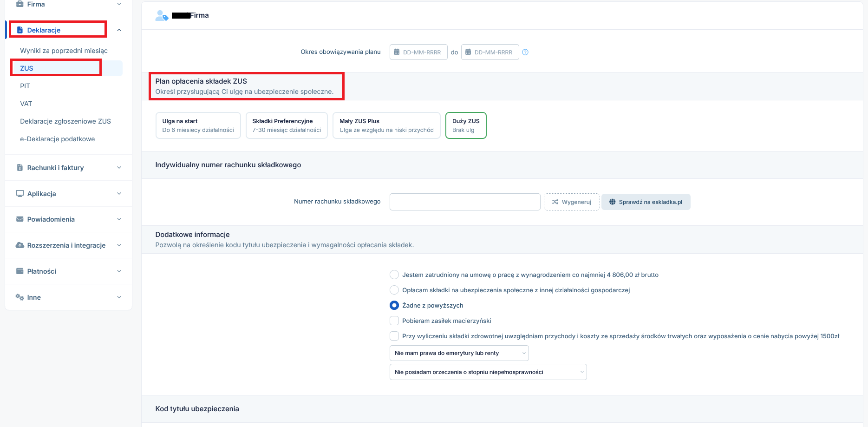Click the Płatności wallet icon

(x=20, y=271)
